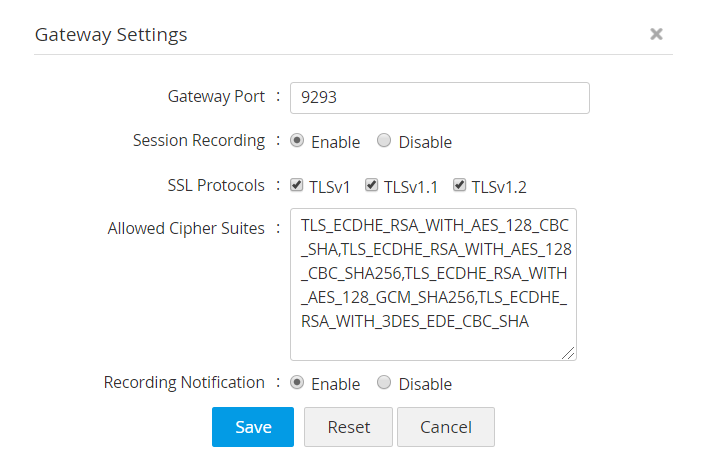The width and height of the screenshot is (706, 466).
Task: Click the Gateway Port input field
Action: [439, 98]
